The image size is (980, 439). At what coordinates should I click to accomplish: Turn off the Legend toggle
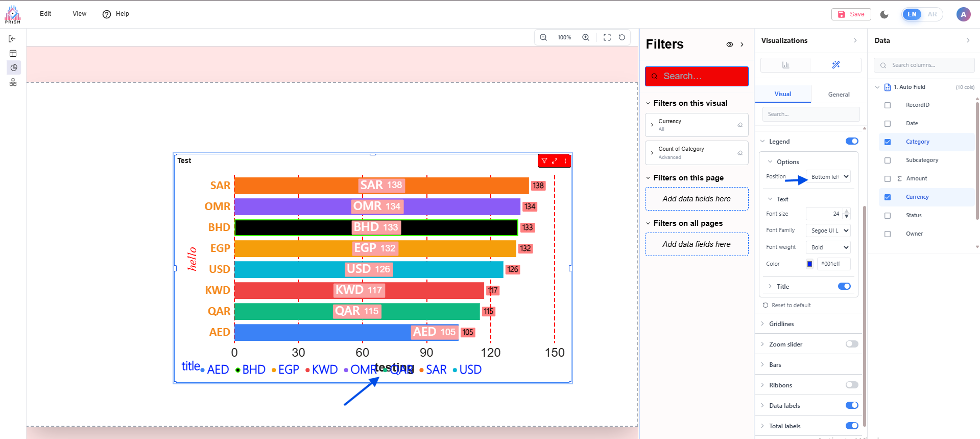(851, 142)
